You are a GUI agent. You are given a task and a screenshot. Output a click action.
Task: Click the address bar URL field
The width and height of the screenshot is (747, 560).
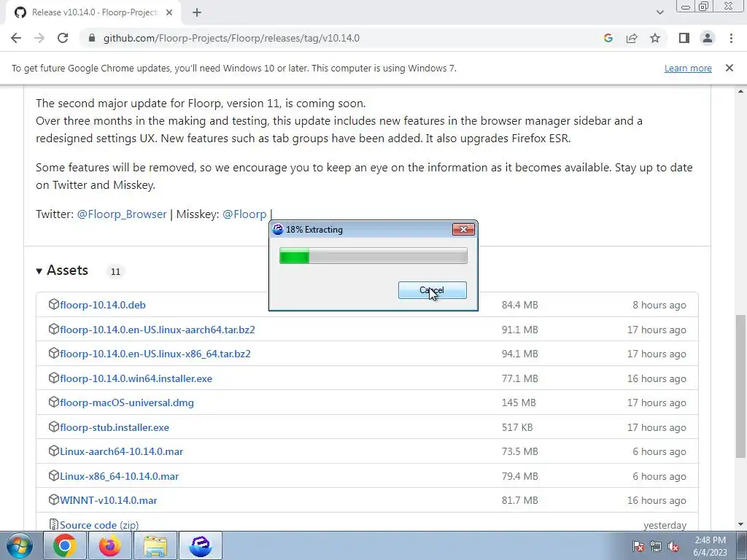point(231,38)
